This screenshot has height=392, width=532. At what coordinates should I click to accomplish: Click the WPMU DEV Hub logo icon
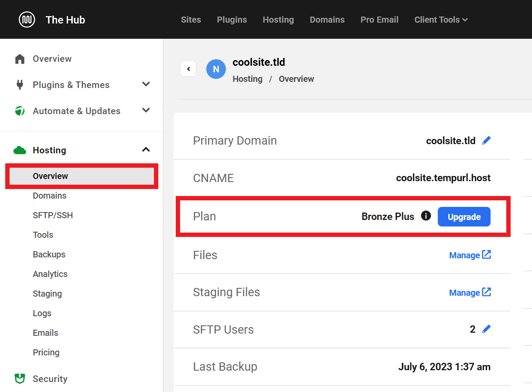click(x=27, y=20)
